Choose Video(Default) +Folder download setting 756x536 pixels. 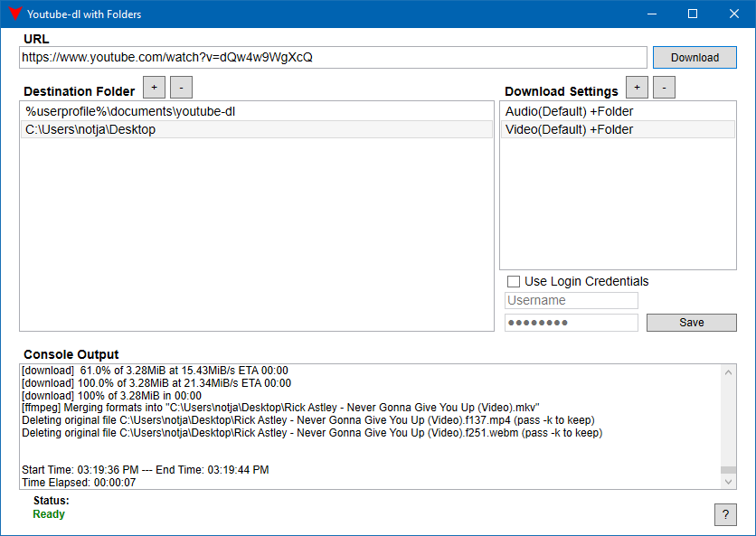tap(569, 129)
